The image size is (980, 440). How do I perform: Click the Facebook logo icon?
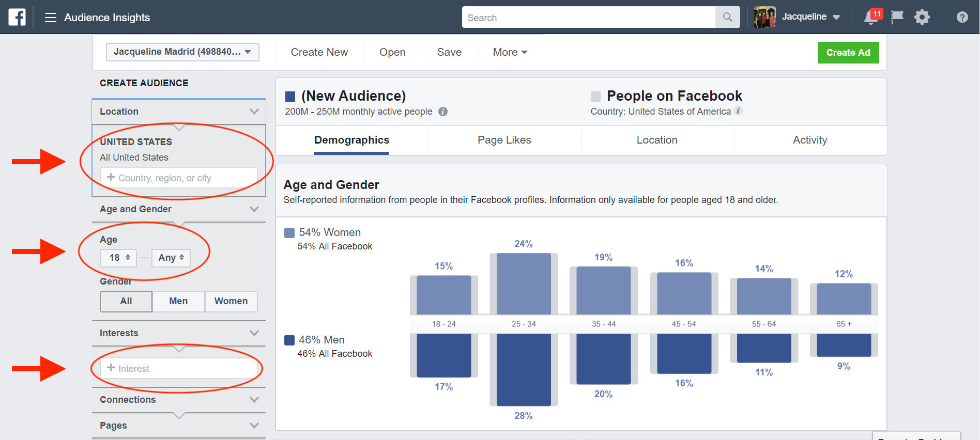coord(17,17)
